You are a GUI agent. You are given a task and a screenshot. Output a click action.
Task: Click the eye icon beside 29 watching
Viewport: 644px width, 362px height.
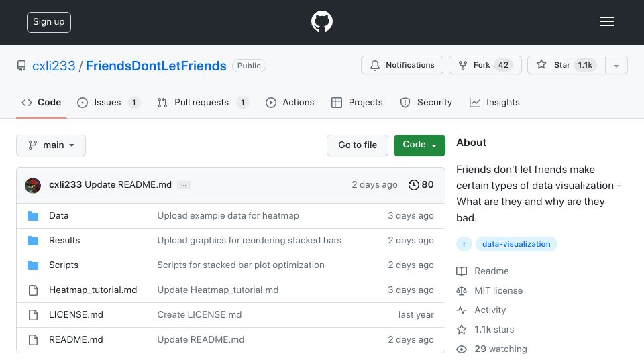coord(462,349)
